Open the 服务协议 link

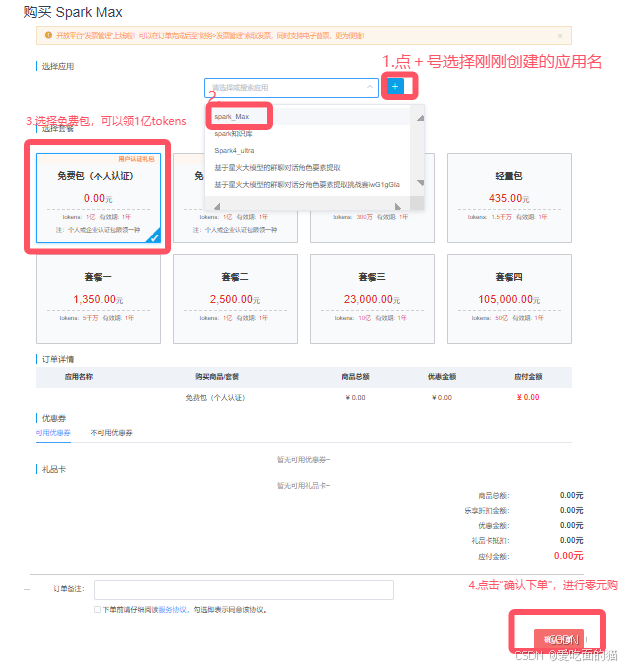(x=172, y=610)
